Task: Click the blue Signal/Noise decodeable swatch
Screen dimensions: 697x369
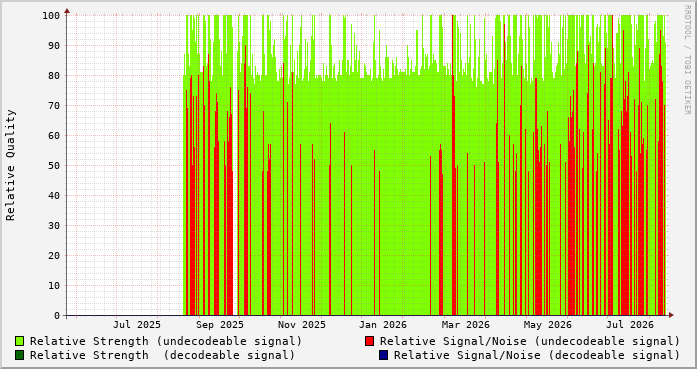Action: pyautogui.click(x=383, y=355)
